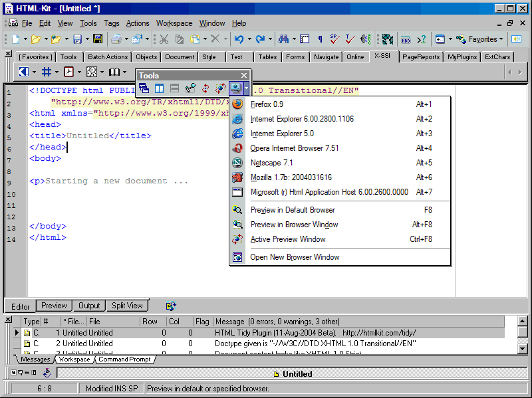Click the Save floppy disk icon
The height and width of the screenshot is (398, 532).
[77, 39]
